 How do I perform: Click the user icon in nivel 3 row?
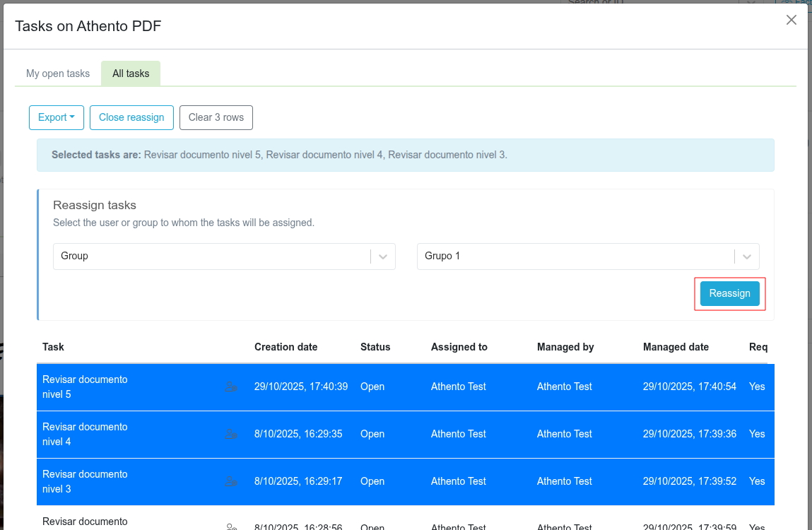[231, 481]
